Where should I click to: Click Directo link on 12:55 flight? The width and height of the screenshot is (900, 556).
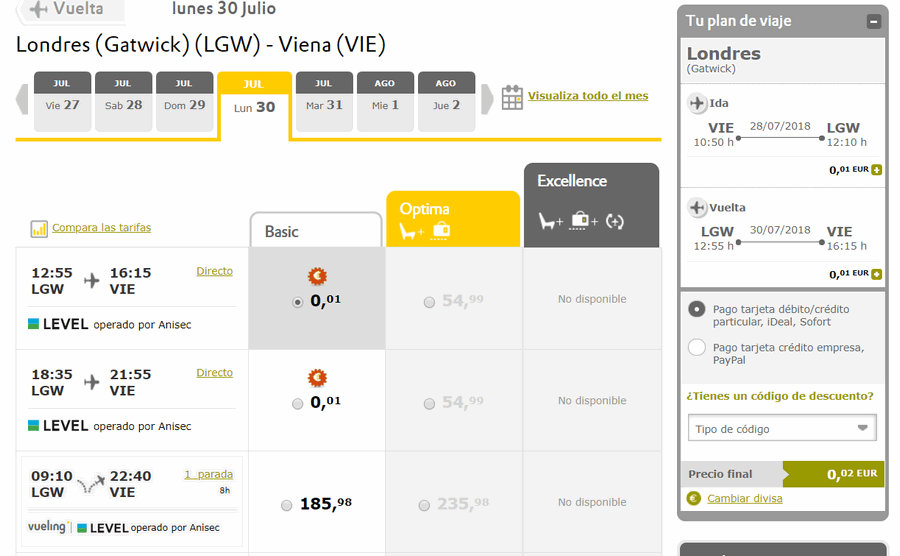click(x=215, y=271)
